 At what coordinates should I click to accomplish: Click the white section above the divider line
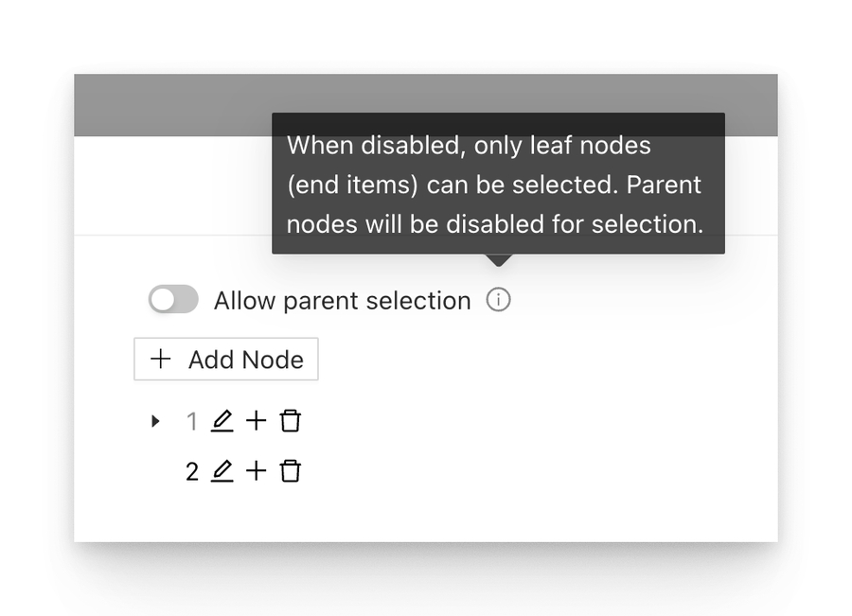(170, 185)
